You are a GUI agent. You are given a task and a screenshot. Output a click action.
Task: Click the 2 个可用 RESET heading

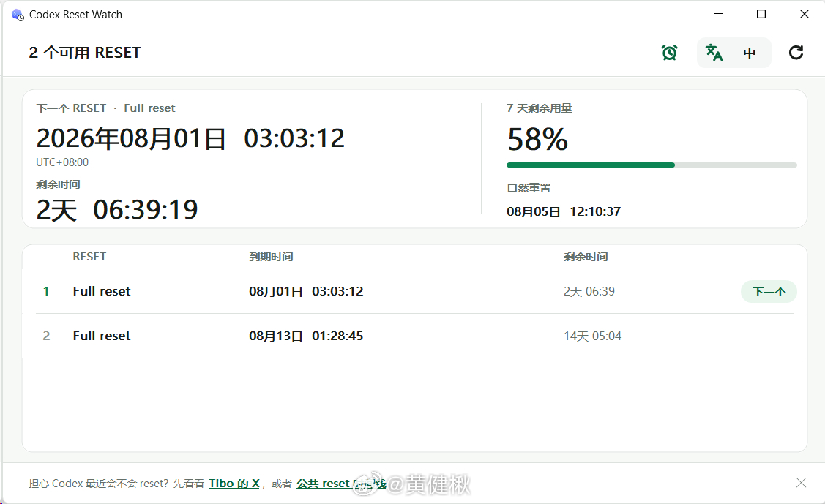coord(85,53)
